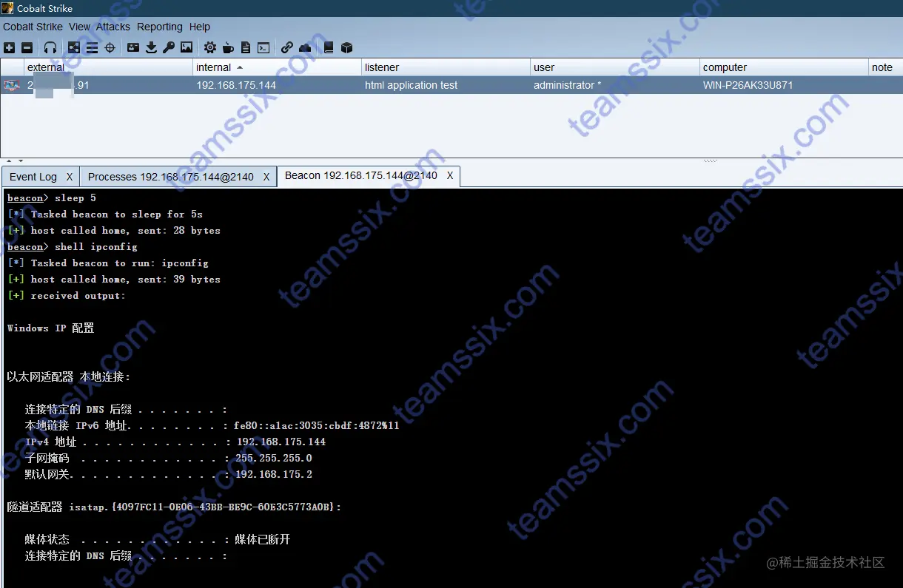This screenshot has height=588, width=903.
Task: Close the Processes tab with its X
Action: [266, 177]
